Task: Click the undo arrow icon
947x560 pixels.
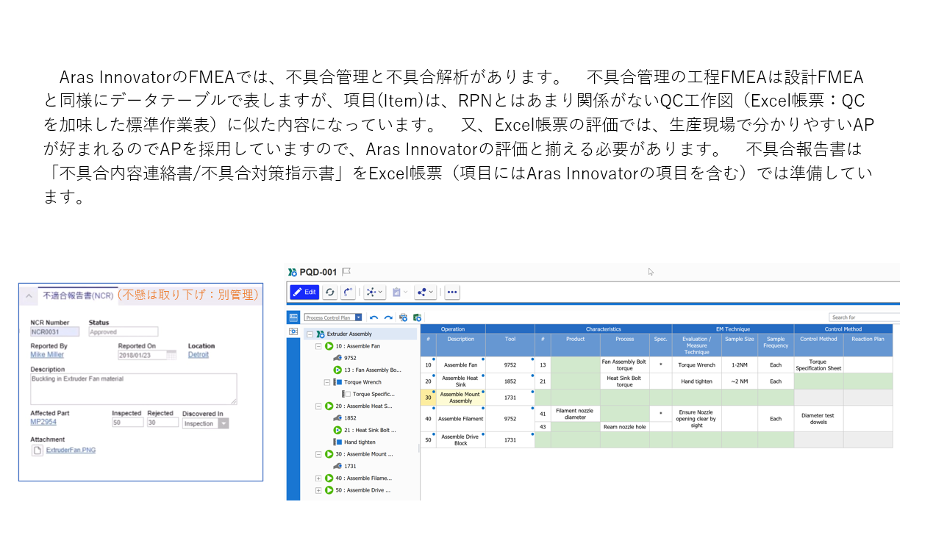Action: (x=374, y=317)
